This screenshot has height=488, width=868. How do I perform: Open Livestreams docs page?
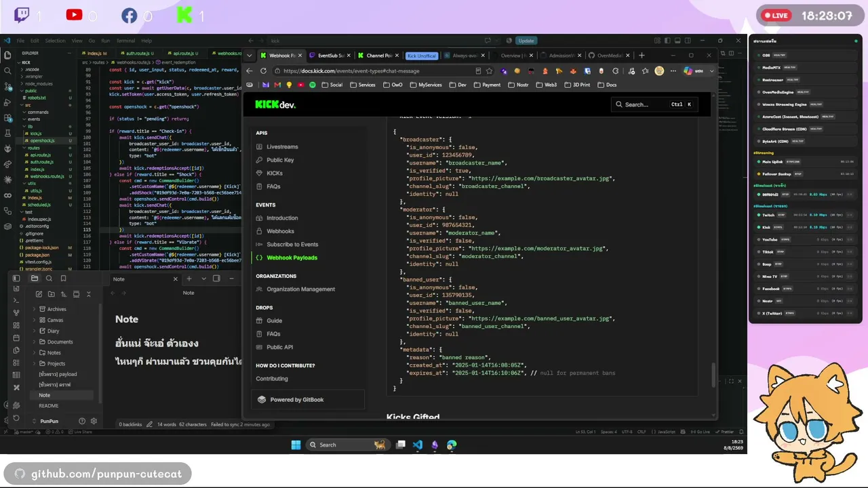pos(282,146)
